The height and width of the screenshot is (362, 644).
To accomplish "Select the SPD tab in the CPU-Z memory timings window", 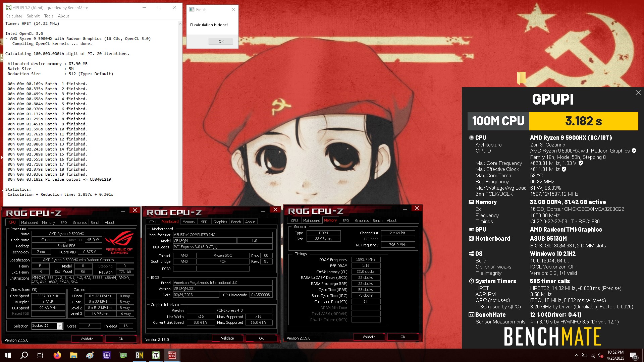I will 346,221.
